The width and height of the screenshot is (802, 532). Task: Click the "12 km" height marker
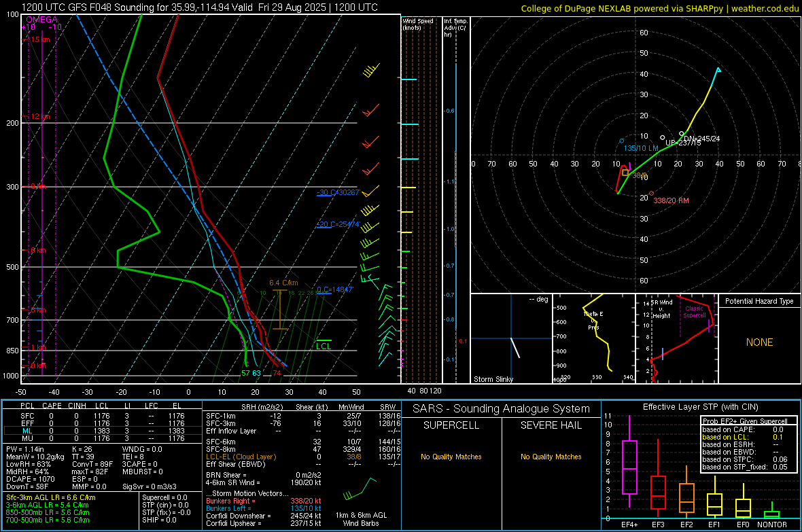pyautogui.click(x=39, y=117)
